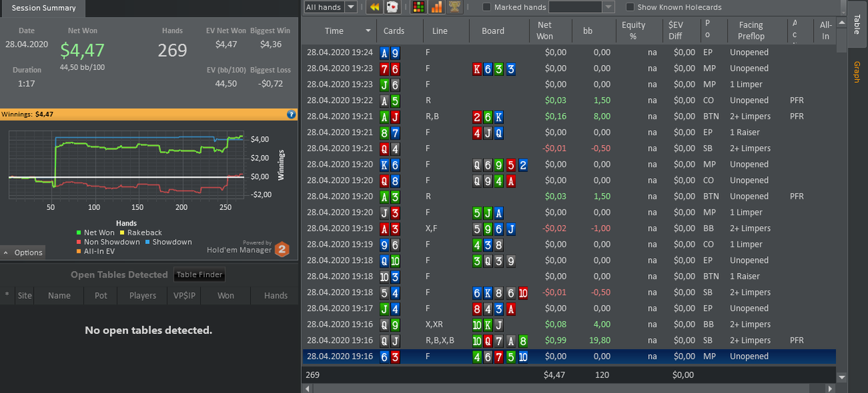Click Net Won green legend swatch
868x393 pixels.
[x=79, y=232]
